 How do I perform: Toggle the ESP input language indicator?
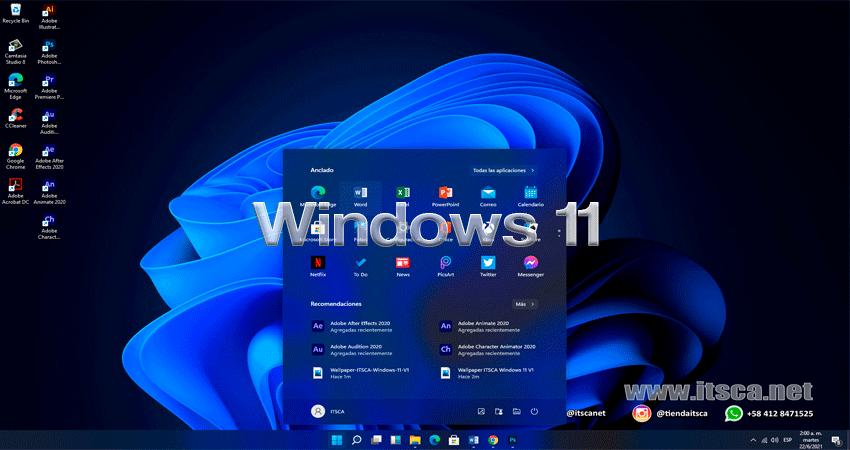(788, 439)
